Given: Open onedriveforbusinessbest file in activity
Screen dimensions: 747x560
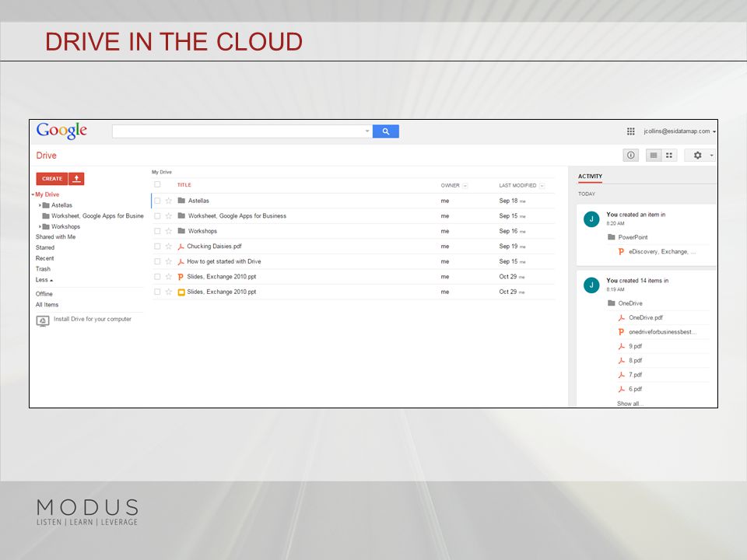Looking at the screenshot, I should pyautogui.click(x=662, y=332).
